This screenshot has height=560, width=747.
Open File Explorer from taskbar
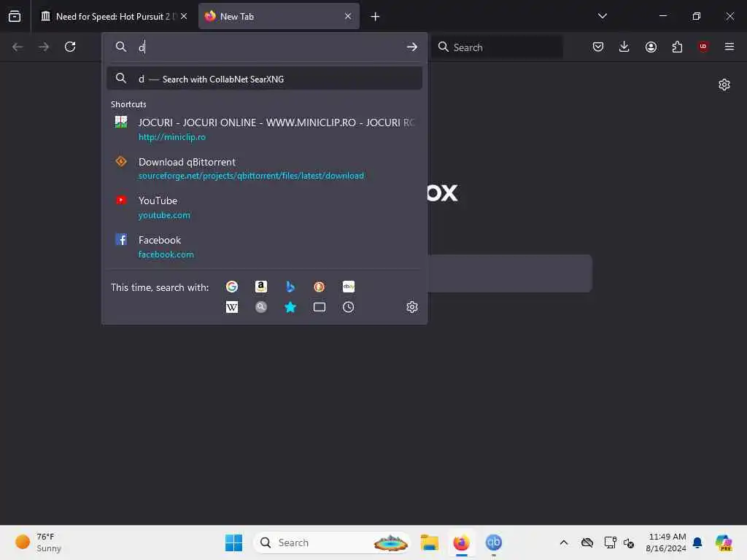(429, 542)
